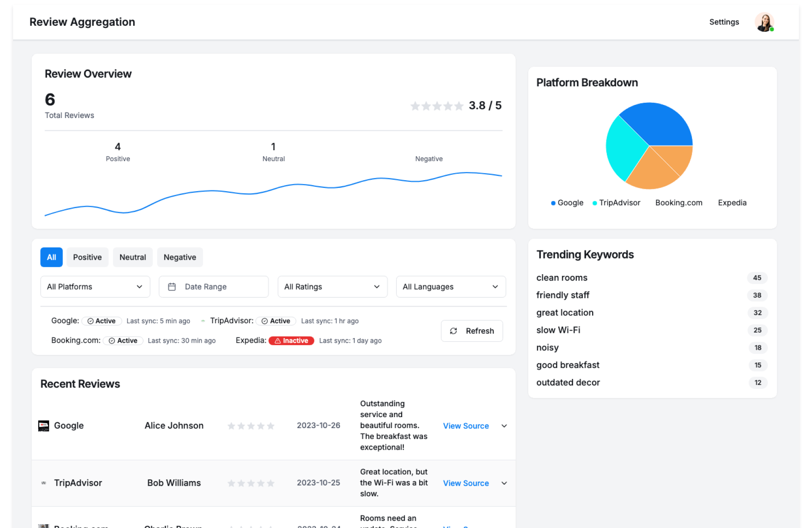Open the All Platforms dropdown
The height and width of the screenshot is (528, 812).
click(95, 287)
